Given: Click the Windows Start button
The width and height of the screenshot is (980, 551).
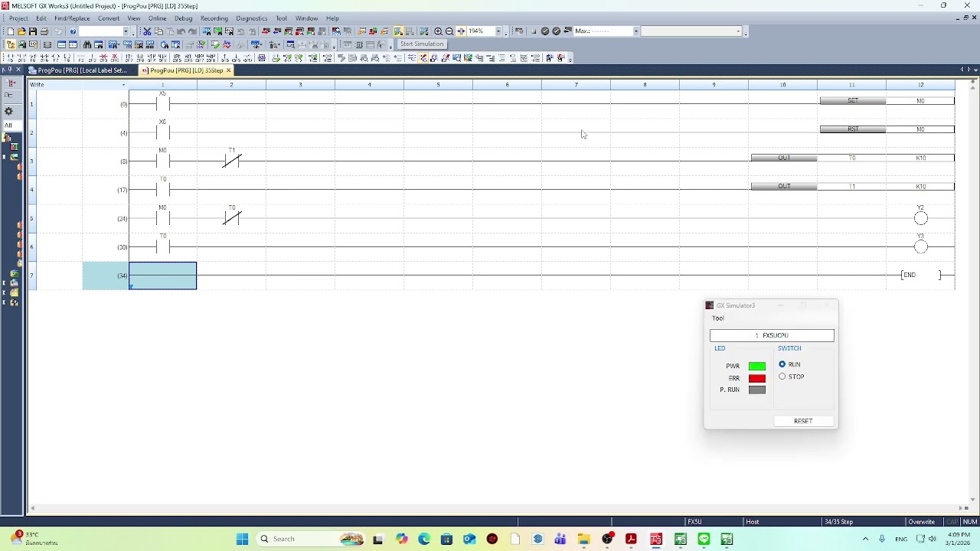Looking at the screenshot, I should pyautogui.click(x=242, y=539).
